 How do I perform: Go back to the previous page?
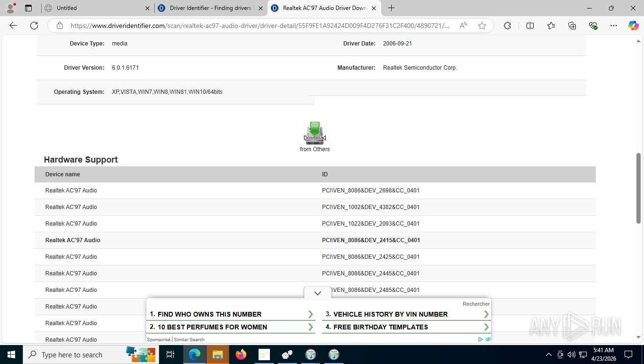pos(13,26)
